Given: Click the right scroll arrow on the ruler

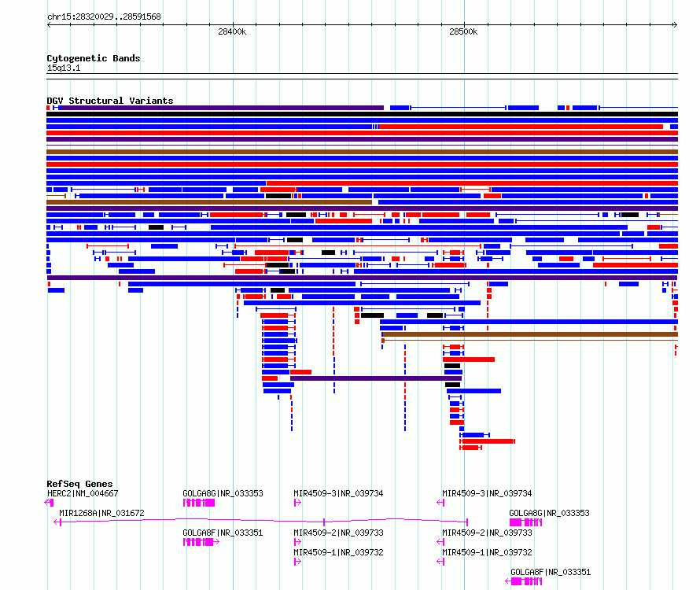Looking at the screenshot, I should [x=675, y=24].
